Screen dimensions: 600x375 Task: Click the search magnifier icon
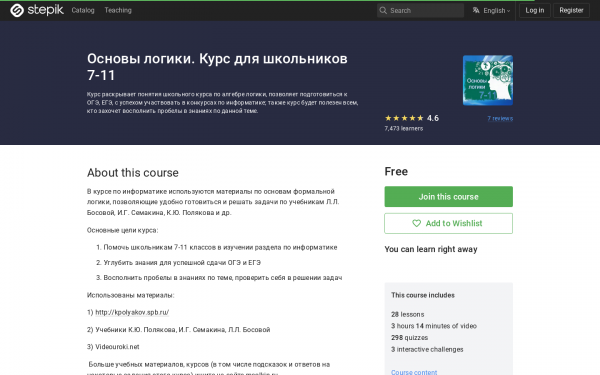(383, 10)
